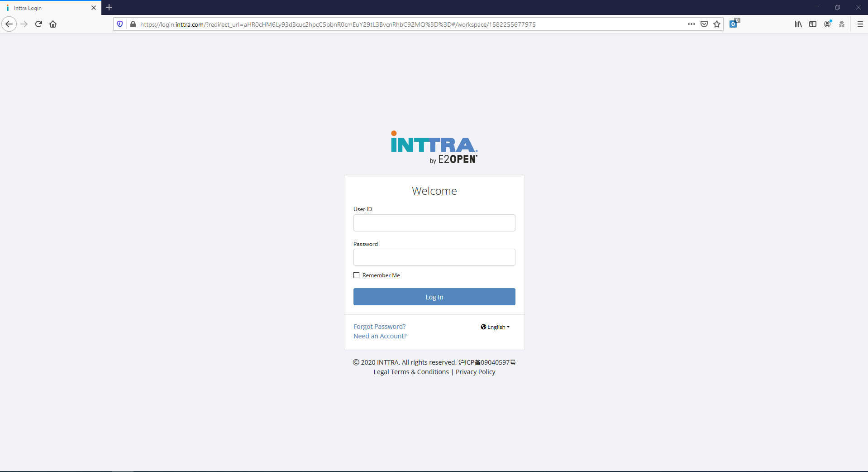Open a new browser tab
This screenshot has width=868, height=472.
pos(109,8)
